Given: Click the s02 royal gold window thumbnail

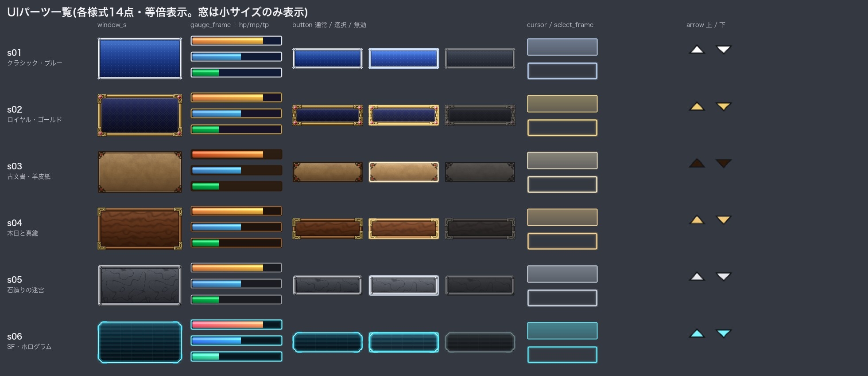Looking at the screenshot, I should pyautogui.click(x=140, y=115).
